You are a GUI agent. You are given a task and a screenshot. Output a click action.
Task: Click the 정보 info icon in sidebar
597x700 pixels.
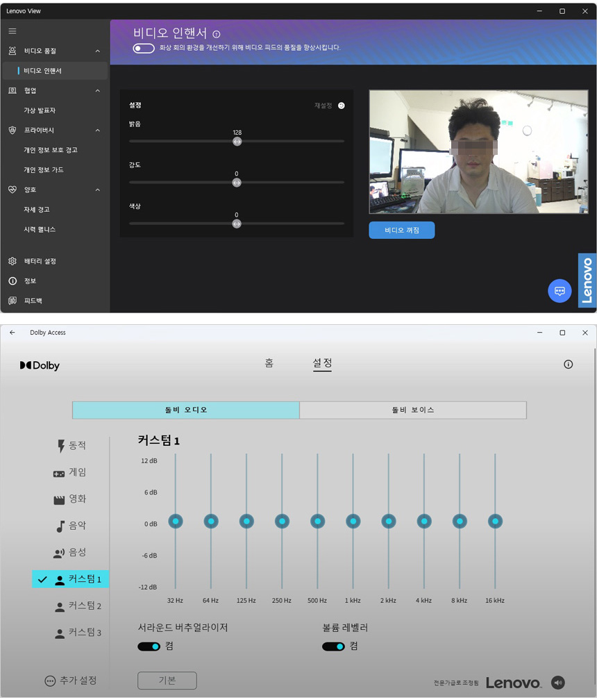tap(12, 281)
